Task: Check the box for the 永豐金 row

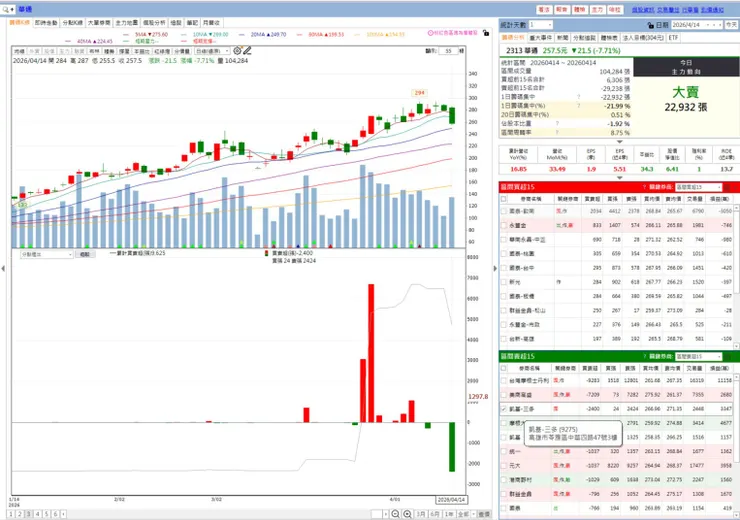Action: click(504, 226)
